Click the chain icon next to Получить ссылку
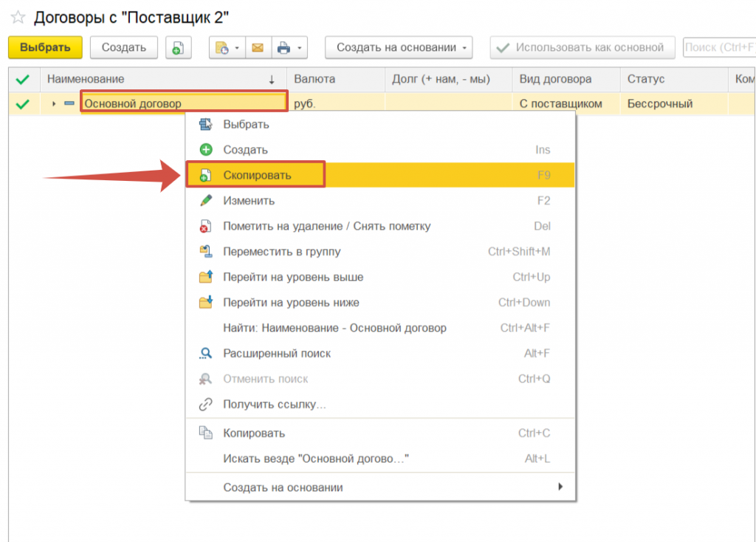The image size is (756, 542). click(x=206, y=405)
